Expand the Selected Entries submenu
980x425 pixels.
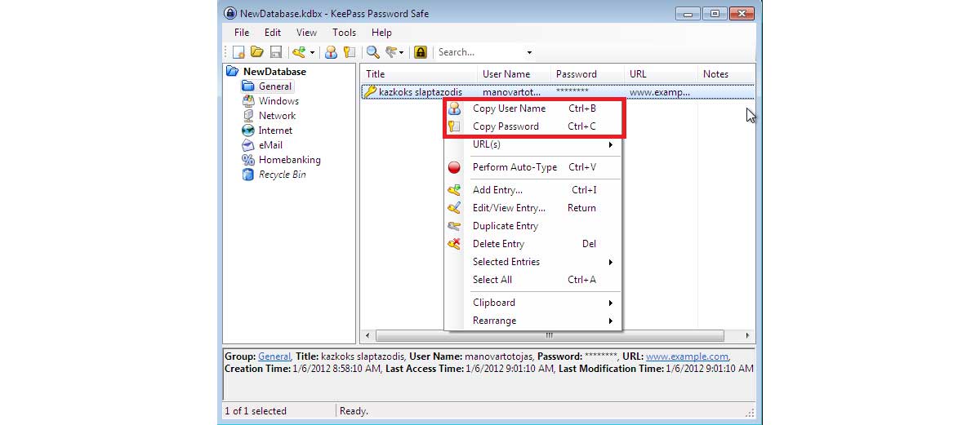533,262
